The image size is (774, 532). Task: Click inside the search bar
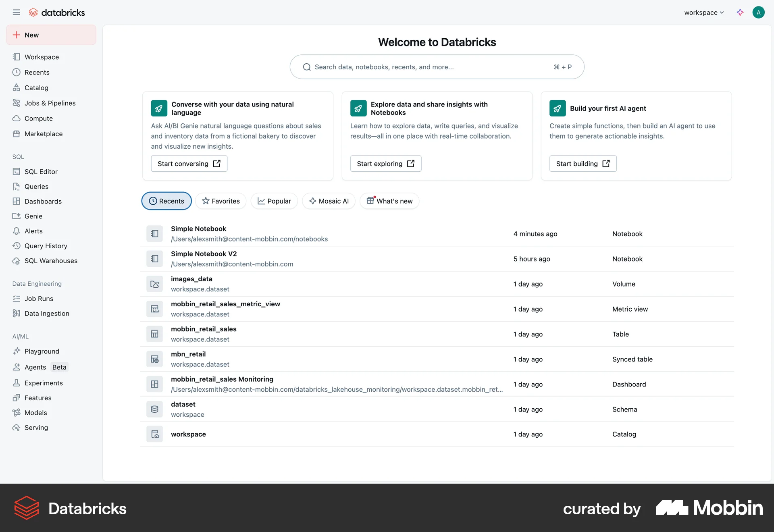tap(437, 67)
